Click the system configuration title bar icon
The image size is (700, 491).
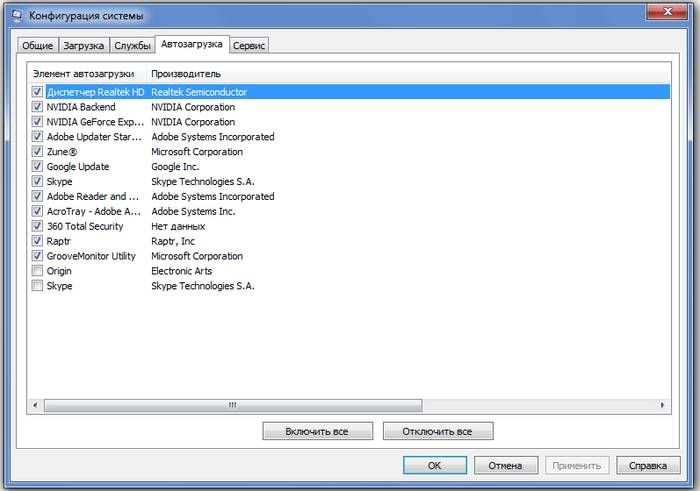pyautogui.click(x=17, y=16)
